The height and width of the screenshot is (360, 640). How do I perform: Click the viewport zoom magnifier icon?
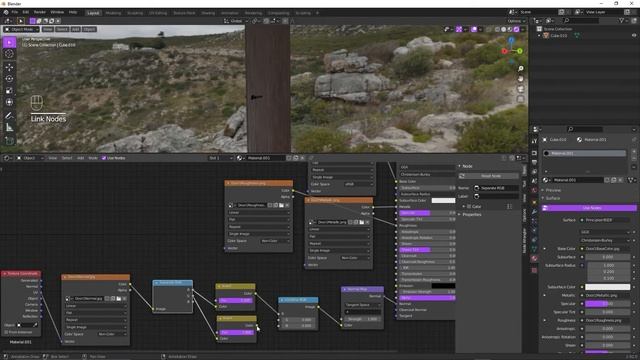(520, 69)
